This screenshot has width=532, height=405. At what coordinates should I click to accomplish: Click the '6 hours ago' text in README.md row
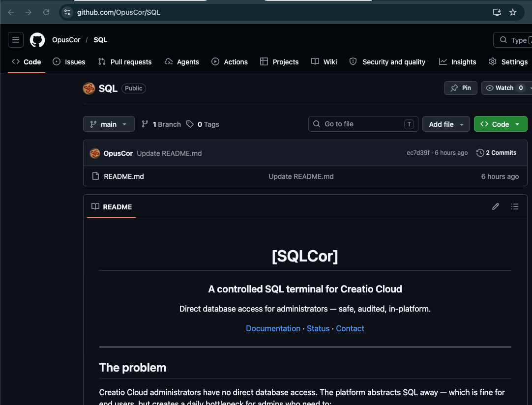pyautogui.click(x=500, y=176)
